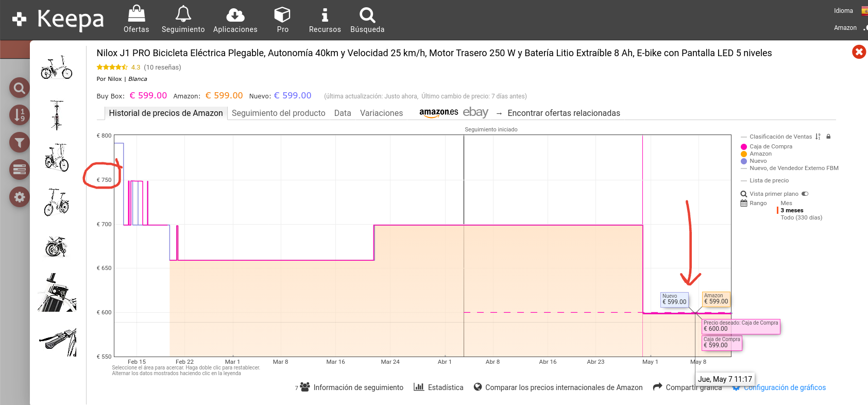Click the star rating 4.3
Screen dimensions: 868x405
(118, 67)
